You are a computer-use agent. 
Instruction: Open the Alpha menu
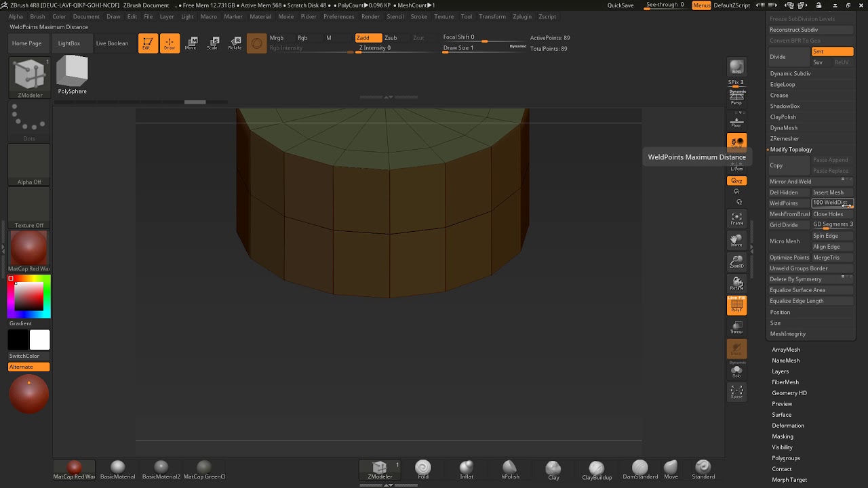(16, 16)
